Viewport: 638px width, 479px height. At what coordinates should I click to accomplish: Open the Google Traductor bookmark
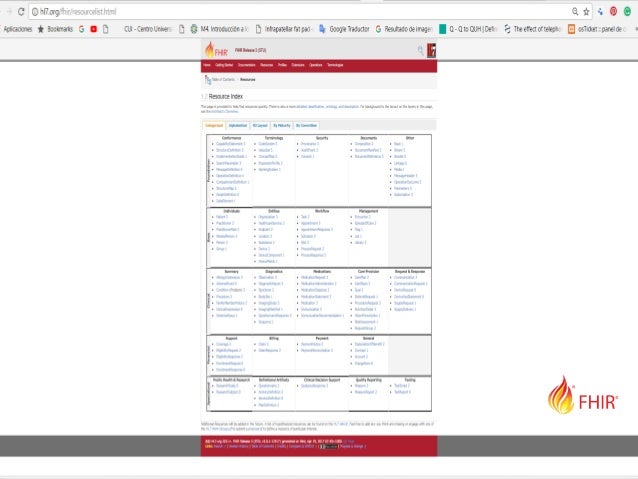(x=344, y=29)
